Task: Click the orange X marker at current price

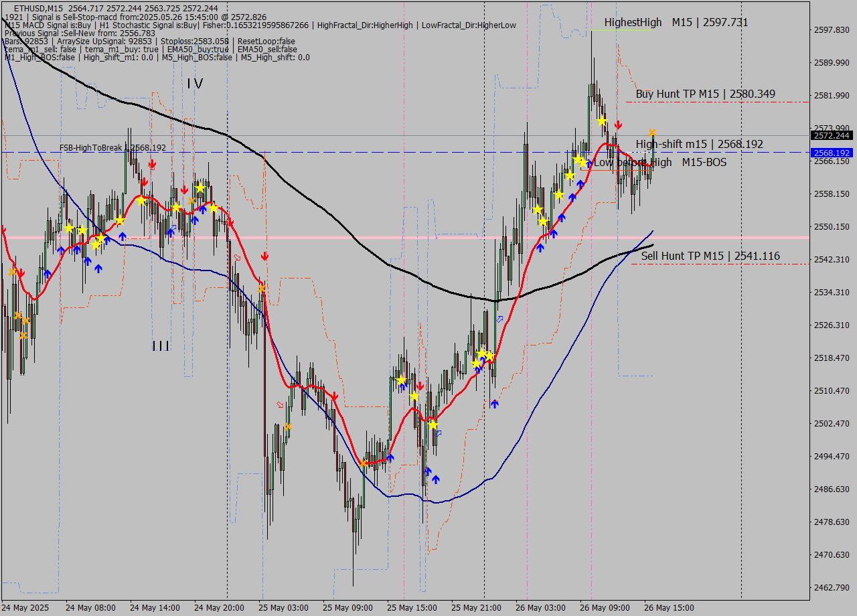Action: 652,133
